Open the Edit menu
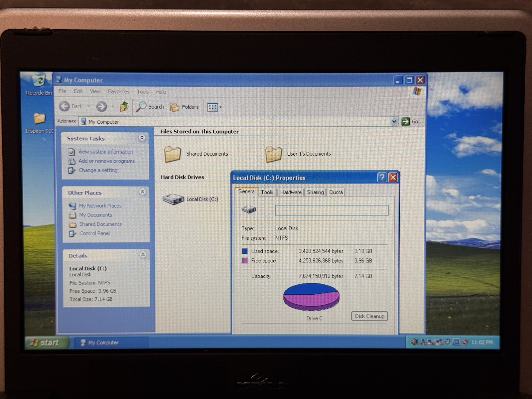Viewport: 532px width, 399px height. pyautogui.click(x=78, y=91)
